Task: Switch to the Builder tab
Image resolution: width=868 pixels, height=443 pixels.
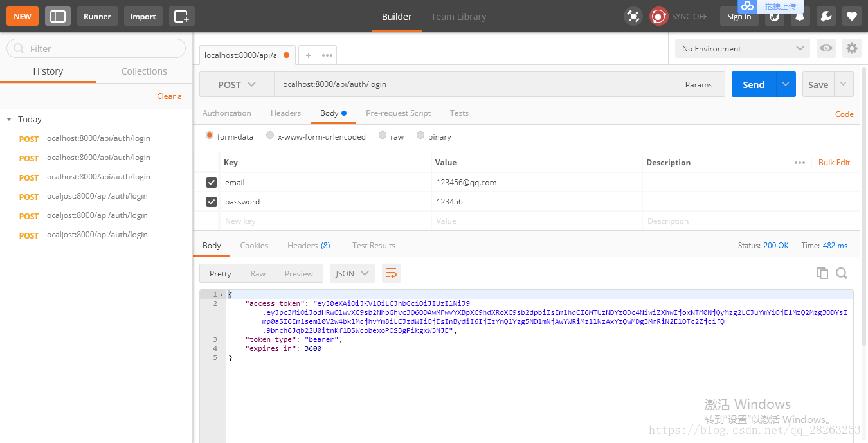Action: [397, 17]
